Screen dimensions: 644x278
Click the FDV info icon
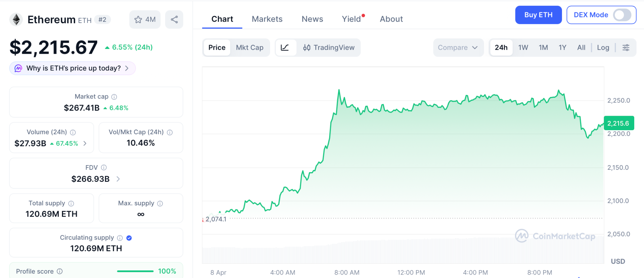(x=104, y=168)
